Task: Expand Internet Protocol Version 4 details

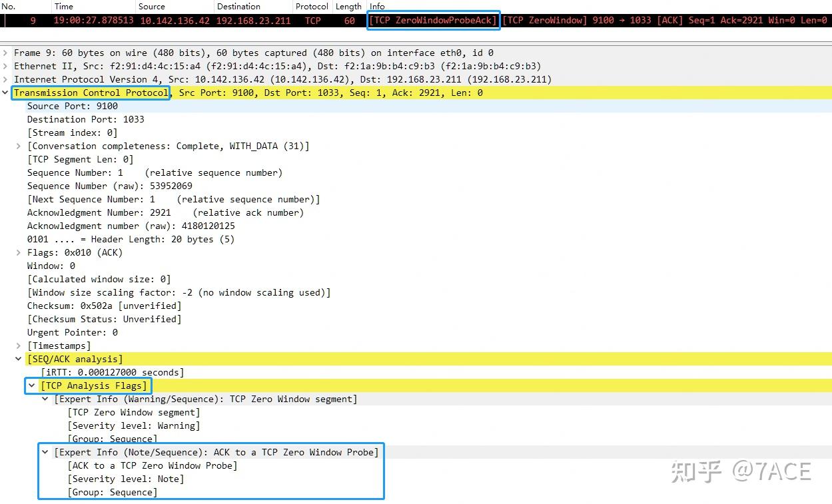Action: pos(5,79)
